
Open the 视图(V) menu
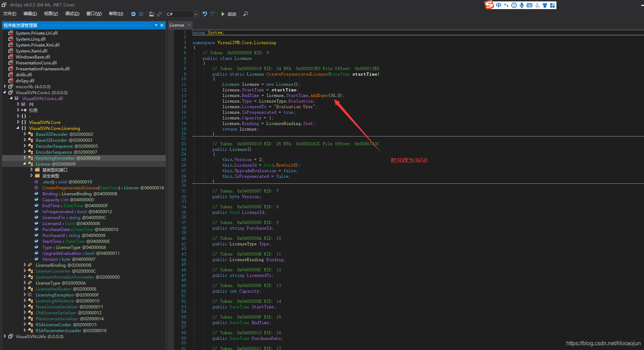[x=51, y=14]
